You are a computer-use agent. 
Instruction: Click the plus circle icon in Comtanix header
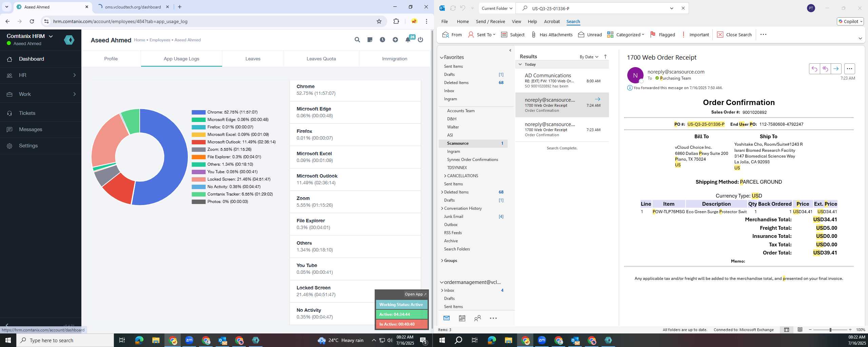pyautogui.click(x=395, y=40)
